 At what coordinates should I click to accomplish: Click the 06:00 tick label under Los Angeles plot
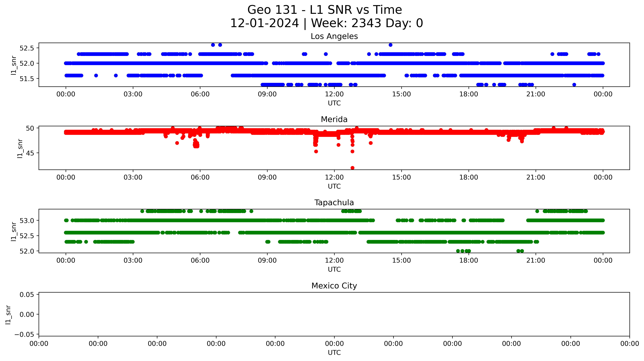coord(200,94)
